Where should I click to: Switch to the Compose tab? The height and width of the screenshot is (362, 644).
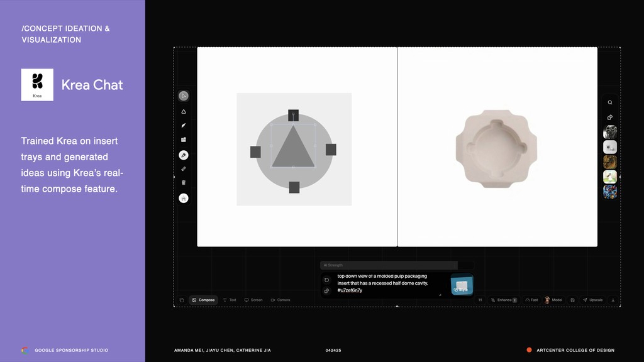pos(203,300)
